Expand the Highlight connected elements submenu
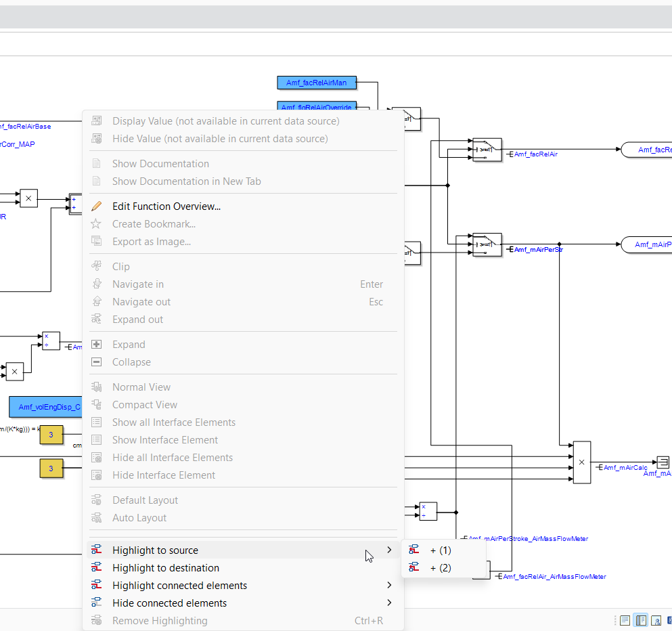 390,585
